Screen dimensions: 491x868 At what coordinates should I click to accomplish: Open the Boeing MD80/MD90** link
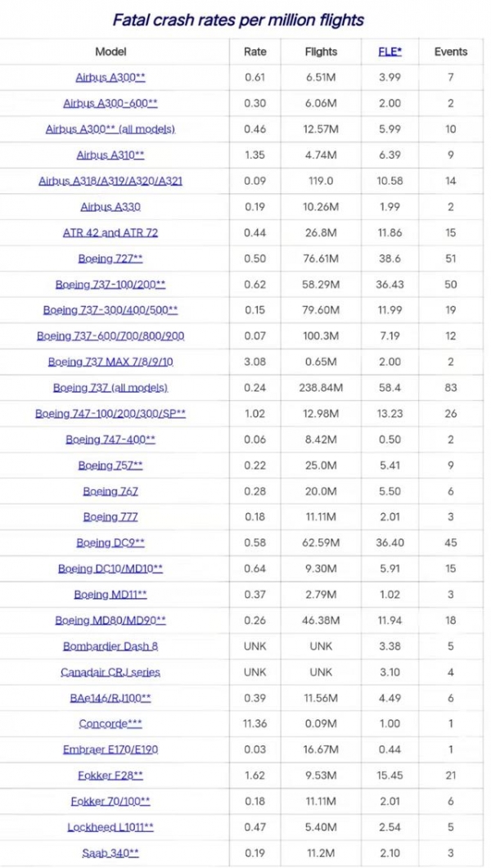(110, 620)
